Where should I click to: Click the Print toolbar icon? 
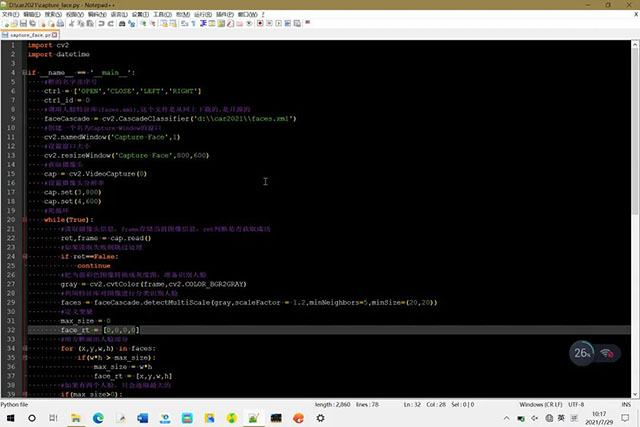[60, 24]
